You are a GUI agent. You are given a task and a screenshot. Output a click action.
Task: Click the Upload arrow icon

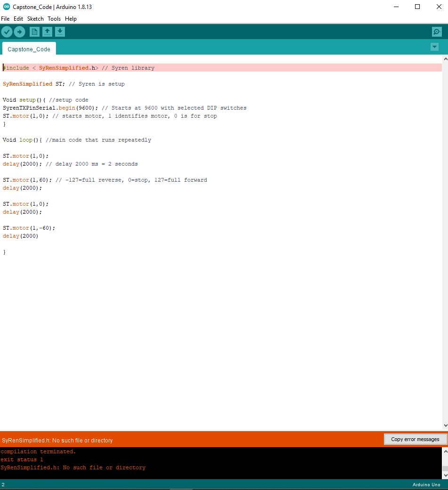pyautogui.click(x=19, y=32)
